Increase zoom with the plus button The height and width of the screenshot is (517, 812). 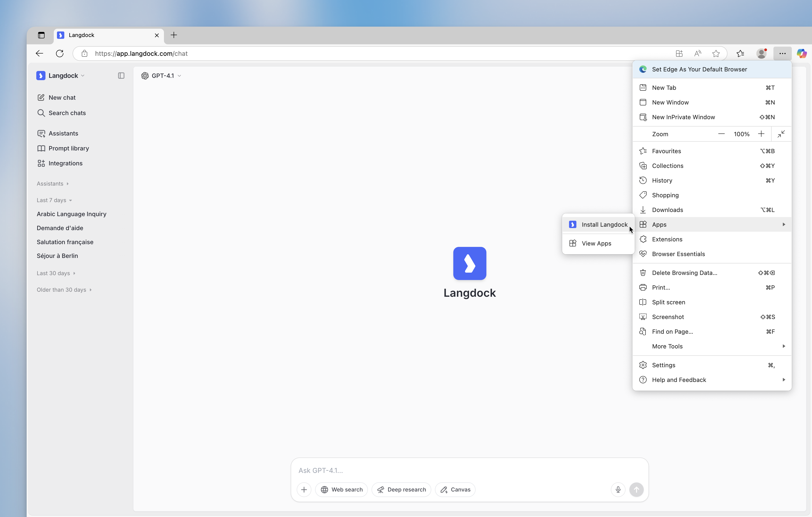pyautogui.click(x=761, y=134)
